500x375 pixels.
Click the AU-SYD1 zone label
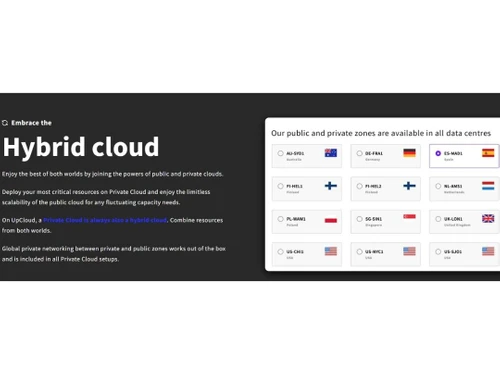tap(295, 153)
